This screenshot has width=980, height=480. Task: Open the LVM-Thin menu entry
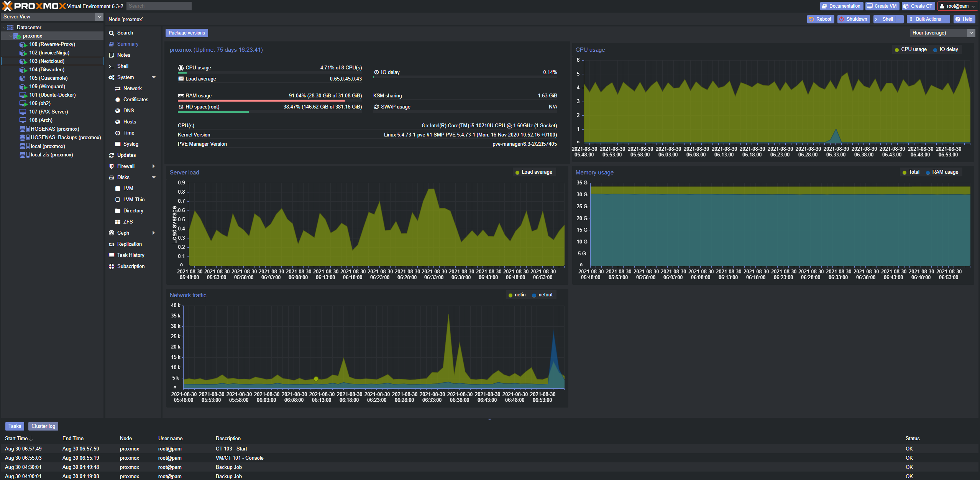[x=133, y=200]
